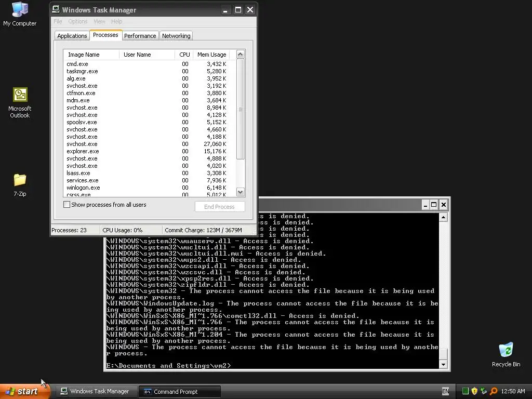Sort by the User Name column header

pyautogui.click(x=147, y=55)
